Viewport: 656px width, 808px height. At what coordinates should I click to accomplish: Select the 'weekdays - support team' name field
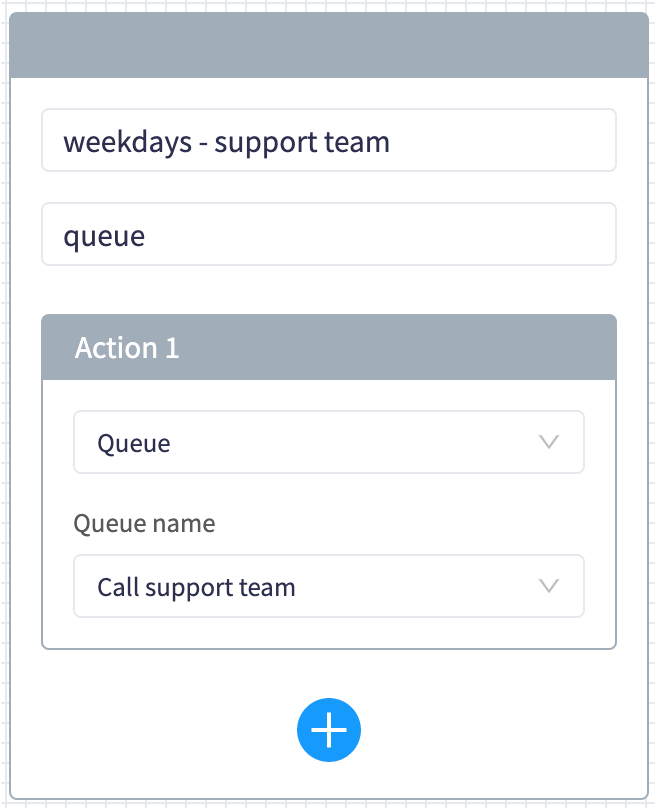[x=329, y=140]
